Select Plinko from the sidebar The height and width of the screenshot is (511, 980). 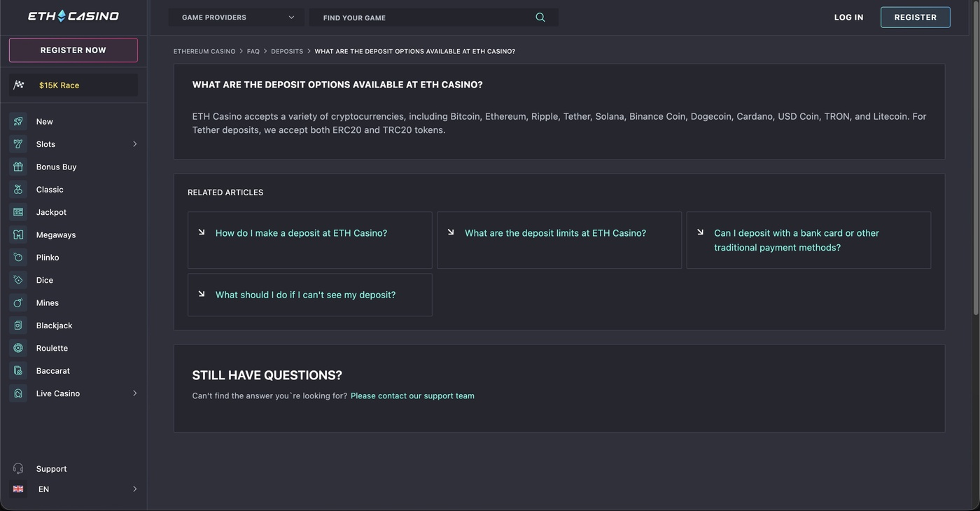(x=48, y=258)
